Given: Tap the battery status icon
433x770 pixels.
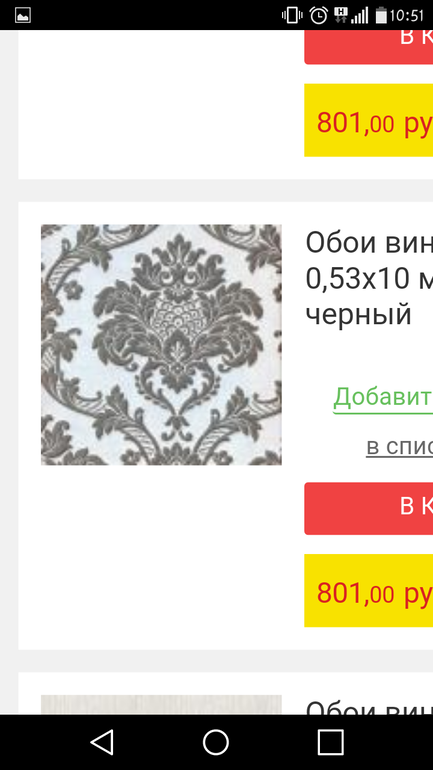Looking at the screenshot, I should click(x=381, y=15).
